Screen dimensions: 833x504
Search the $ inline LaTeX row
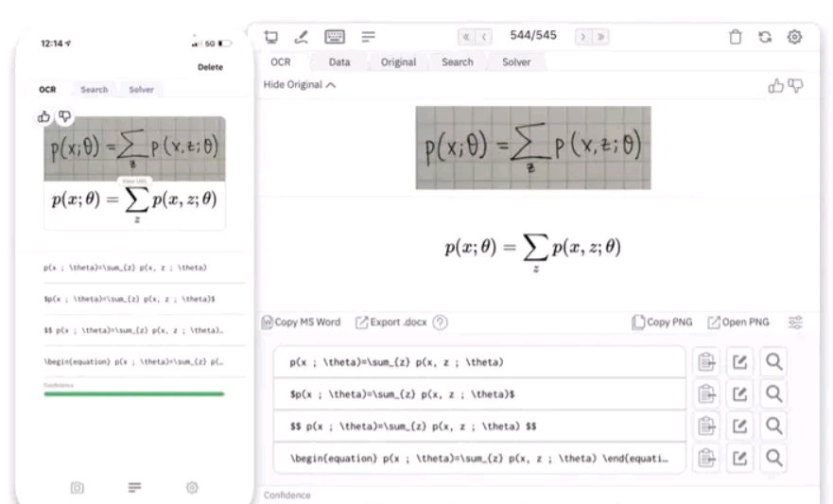(773, 394)
